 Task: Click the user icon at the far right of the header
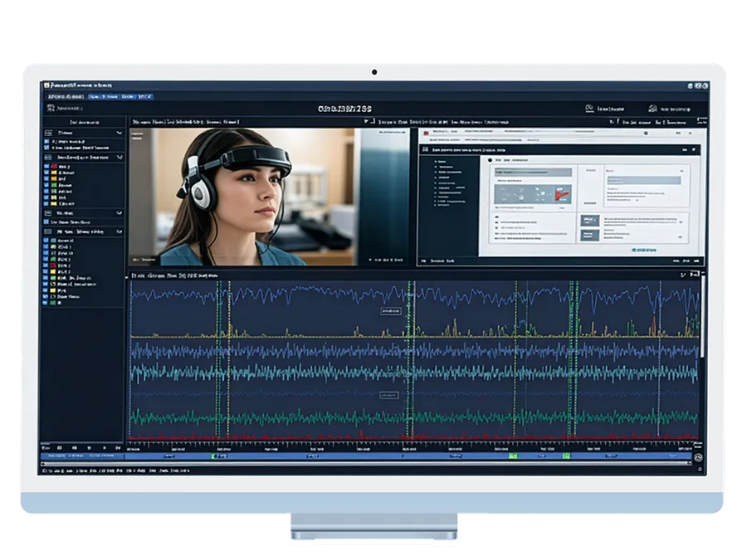653,108
